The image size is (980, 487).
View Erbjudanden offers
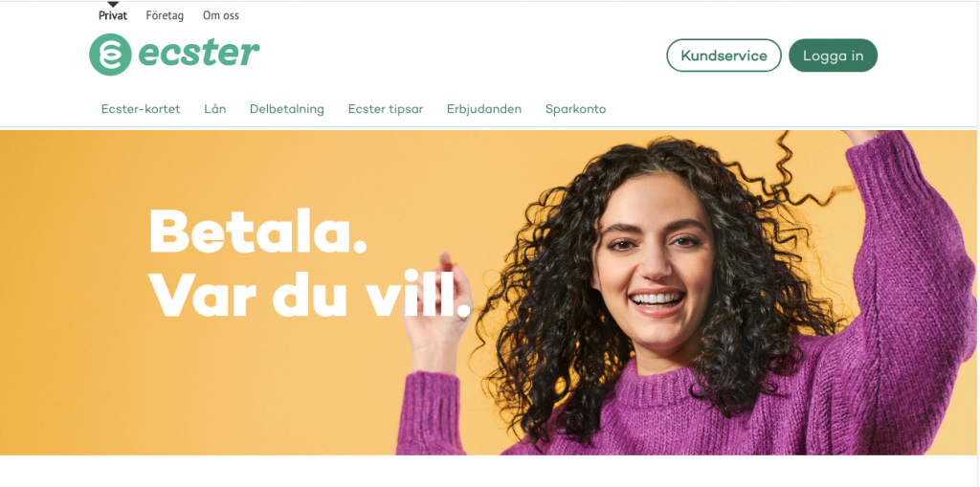pos(483,109)
